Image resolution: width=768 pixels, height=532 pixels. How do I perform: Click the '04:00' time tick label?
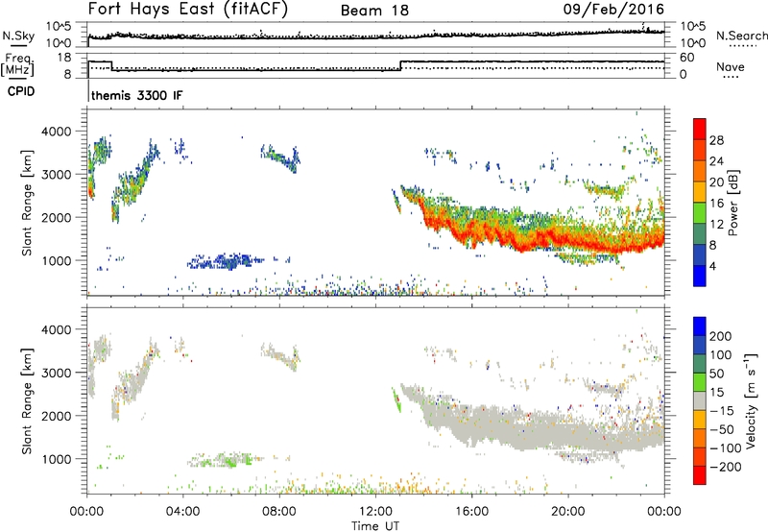coord(182,512)
